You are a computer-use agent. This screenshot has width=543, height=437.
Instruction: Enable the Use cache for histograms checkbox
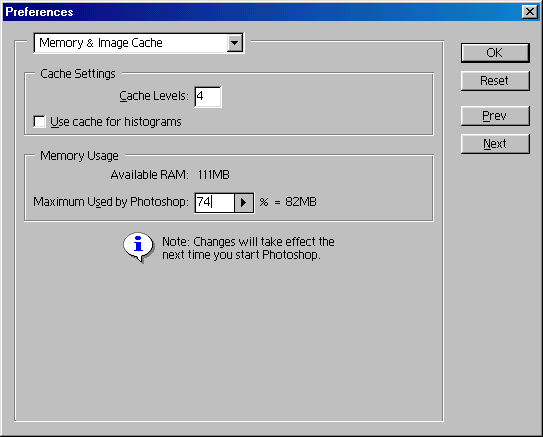[x=39, y=122]
